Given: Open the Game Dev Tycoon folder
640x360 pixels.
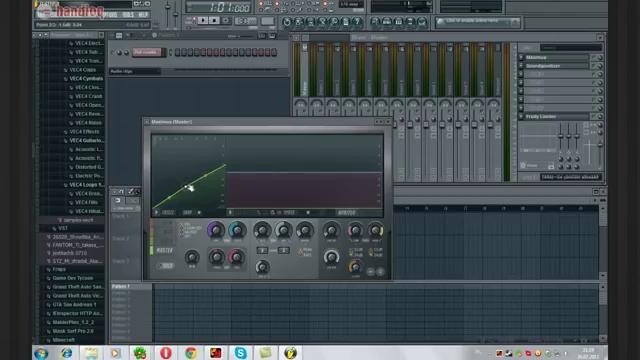Looking at the screenshot, I should pos(73,278).
